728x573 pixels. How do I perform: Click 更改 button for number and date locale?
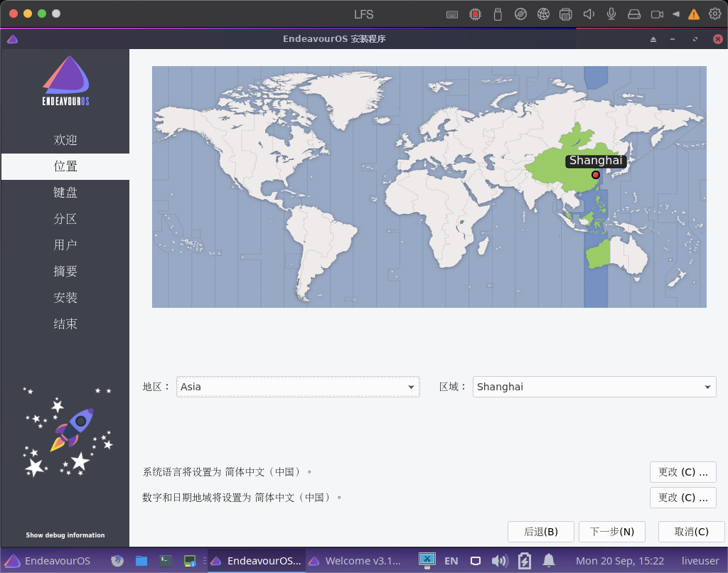[683, 498]
